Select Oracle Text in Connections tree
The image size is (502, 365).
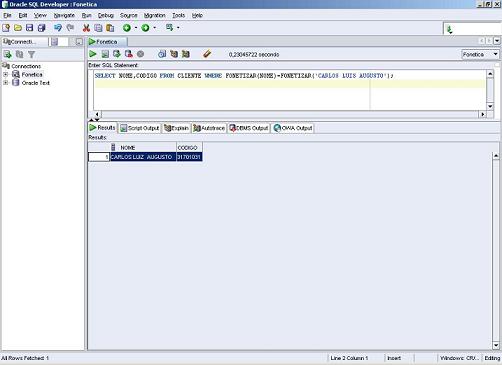point(36,83)
